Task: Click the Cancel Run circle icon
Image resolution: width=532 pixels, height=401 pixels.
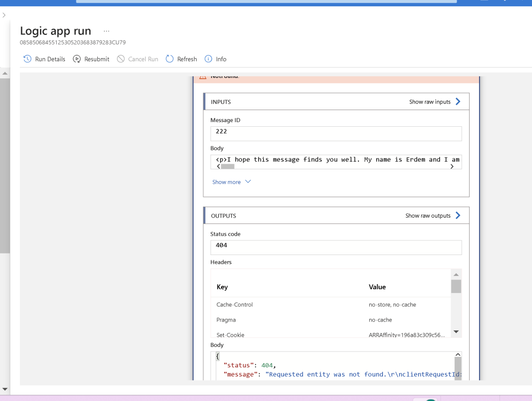Action: click(x=121, y=59)
